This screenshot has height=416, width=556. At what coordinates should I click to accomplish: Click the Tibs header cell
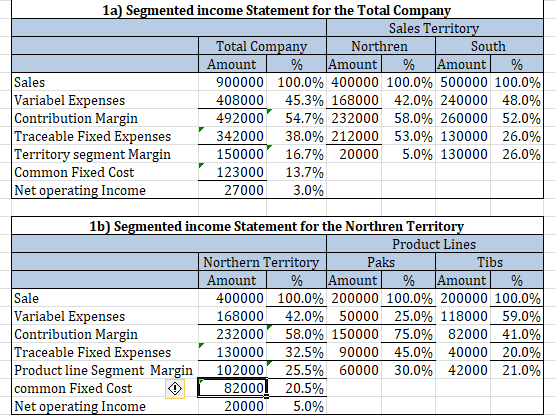tap(489, 262)
